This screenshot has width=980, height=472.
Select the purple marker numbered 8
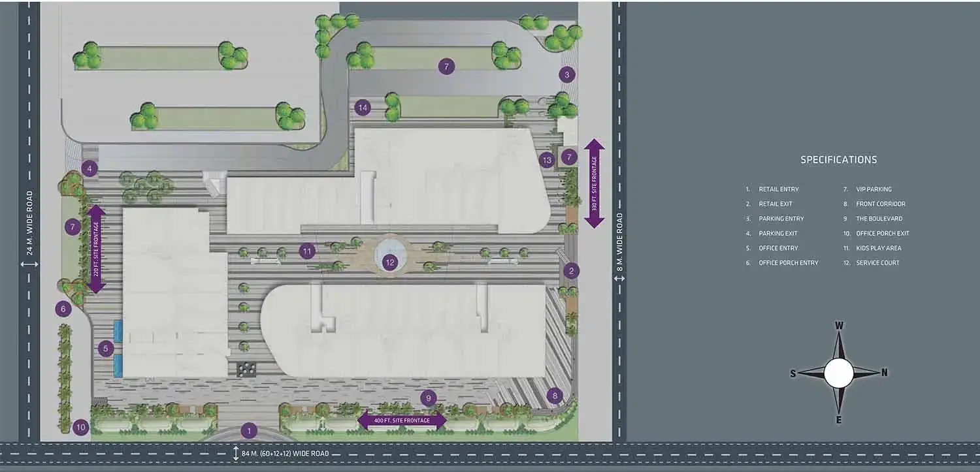click(555, 395)
